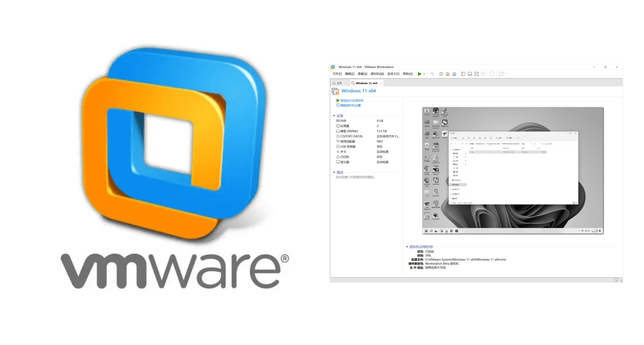
Task: Collapse the 设备 (Devices) section
Action: 334,115
